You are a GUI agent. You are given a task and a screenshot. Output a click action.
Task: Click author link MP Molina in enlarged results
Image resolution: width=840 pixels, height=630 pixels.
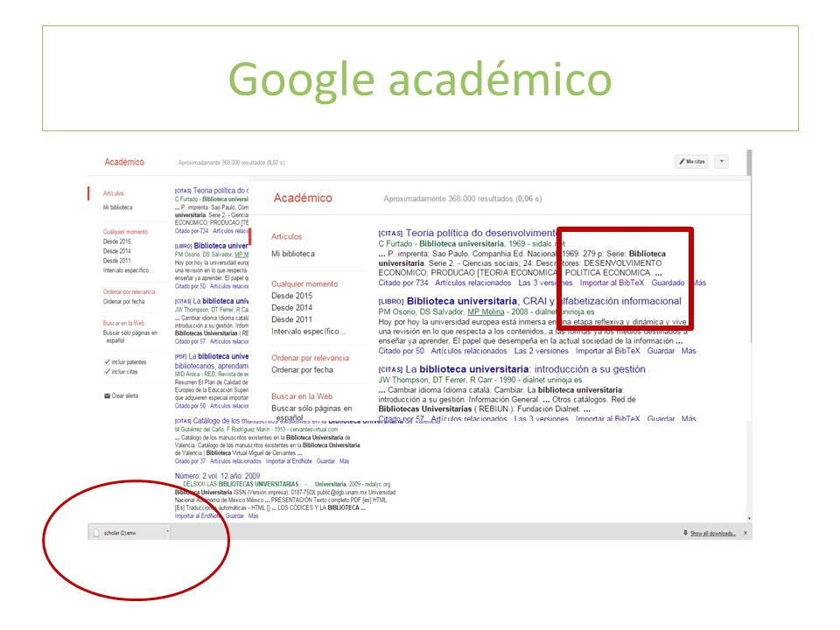[486, 311]
